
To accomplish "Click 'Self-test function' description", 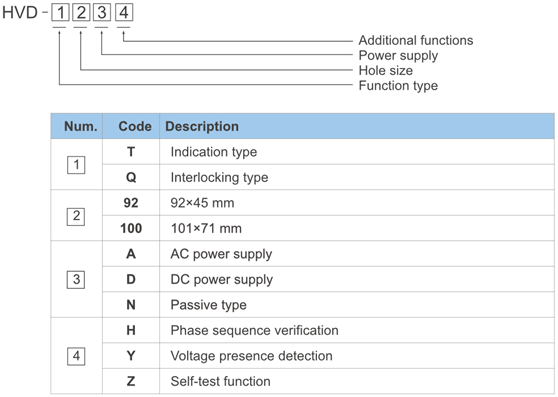I will pos(221,381).
